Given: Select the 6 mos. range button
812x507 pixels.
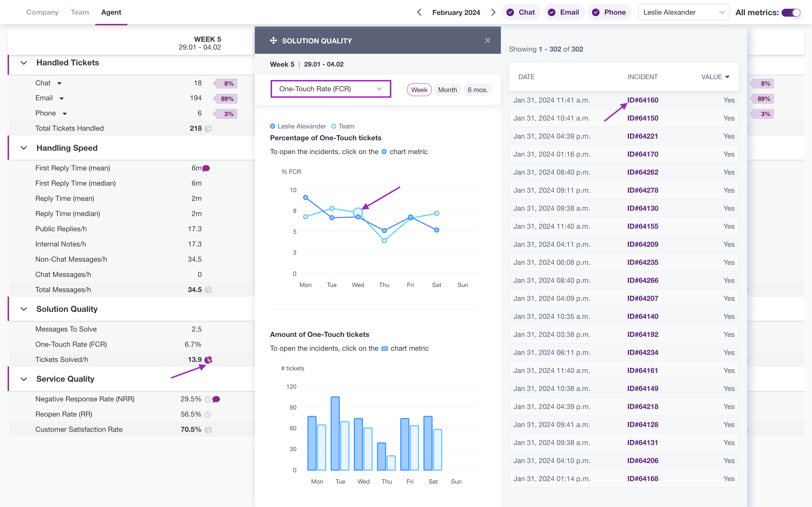Looking at the screenshot, I should tap(477, 90).
